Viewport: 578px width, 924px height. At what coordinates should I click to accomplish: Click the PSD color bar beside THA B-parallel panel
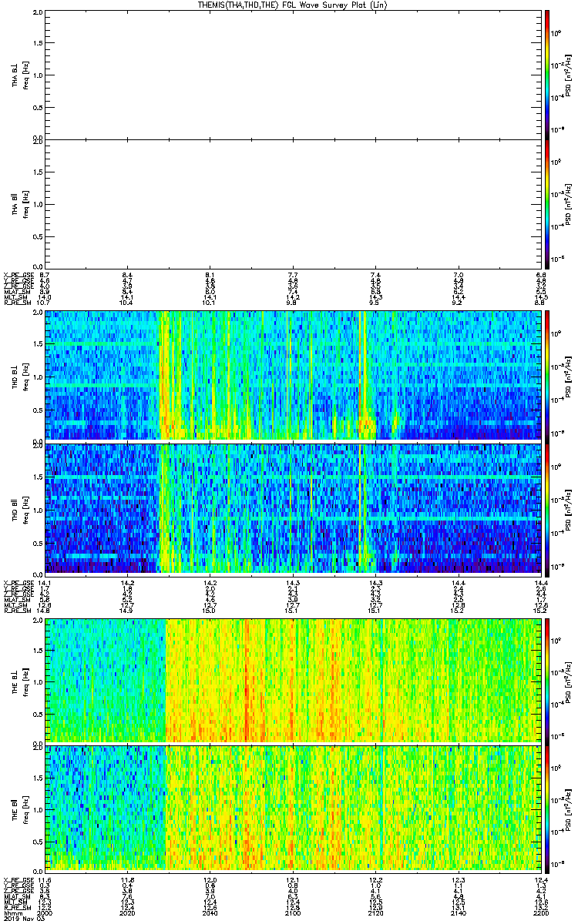point(547,203)
